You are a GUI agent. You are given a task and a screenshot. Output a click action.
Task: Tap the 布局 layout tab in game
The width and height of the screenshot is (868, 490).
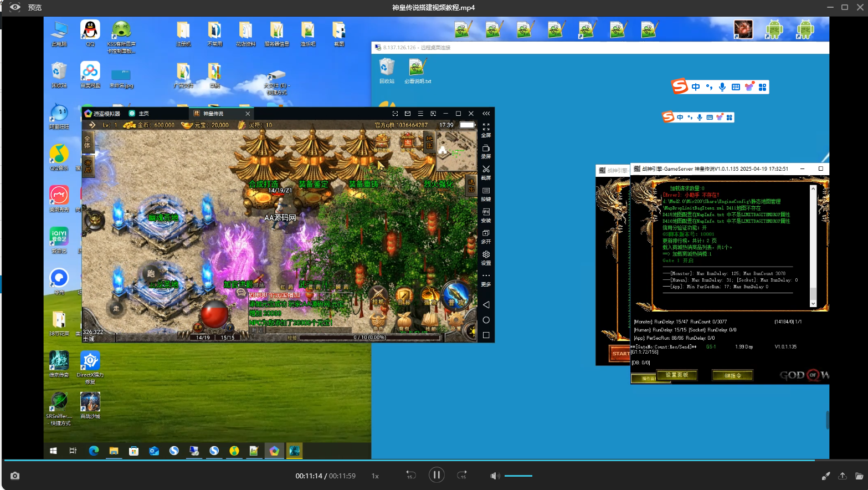pyautogui.click(x=88, y=166)
